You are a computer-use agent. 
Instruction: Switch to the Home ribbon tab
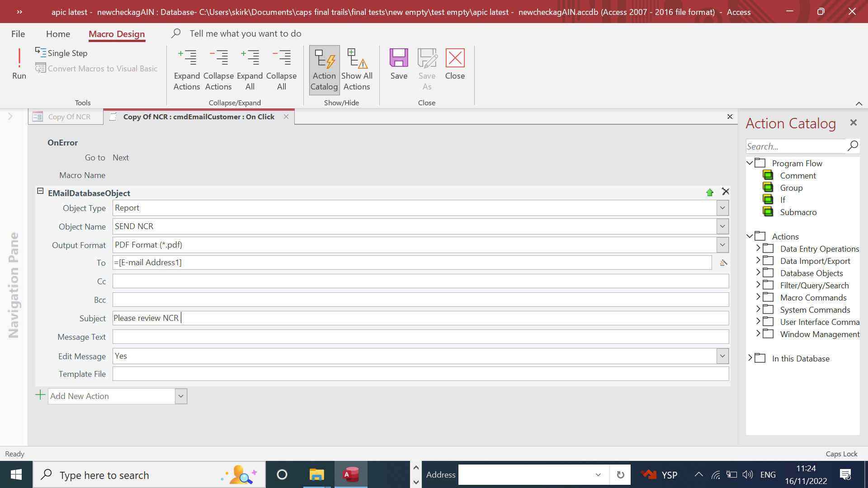(x=58, y=34)
